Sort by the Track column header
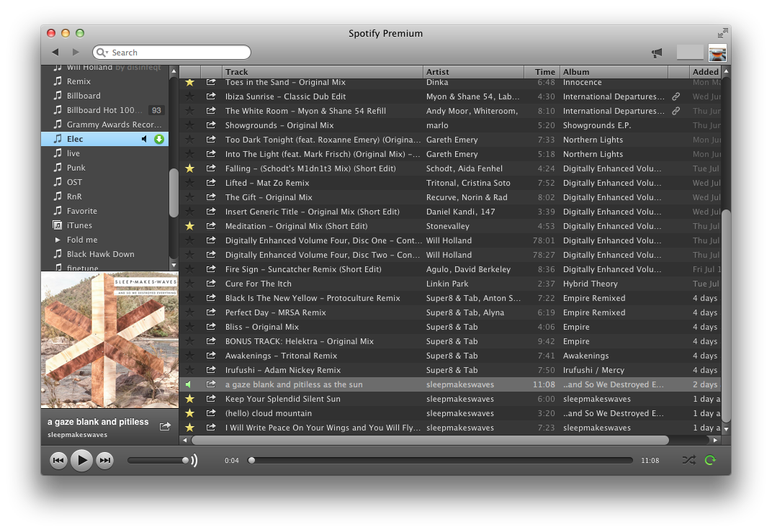The image size is (772, 532). (x=322, y=72)
